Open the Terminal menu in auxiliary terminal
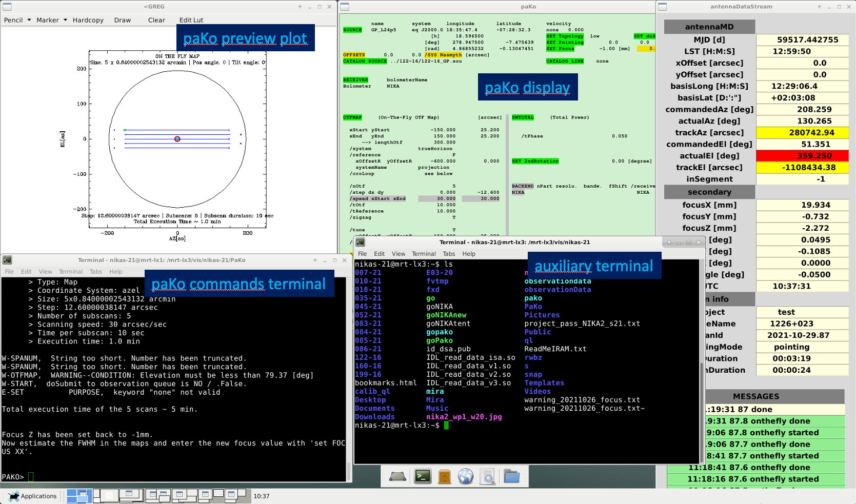Screen dimensions: 856x504 coord(424,254)
